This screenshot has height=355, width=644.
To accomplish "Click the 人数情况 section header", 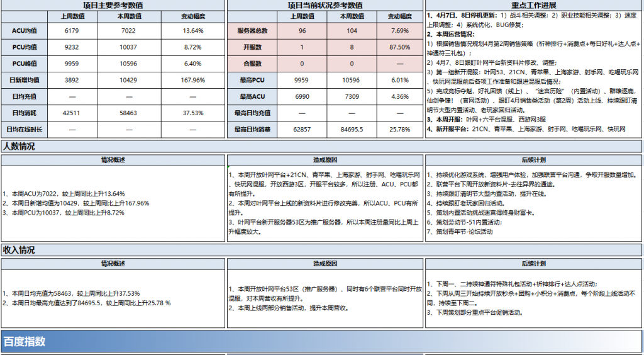I will (321, 146).
